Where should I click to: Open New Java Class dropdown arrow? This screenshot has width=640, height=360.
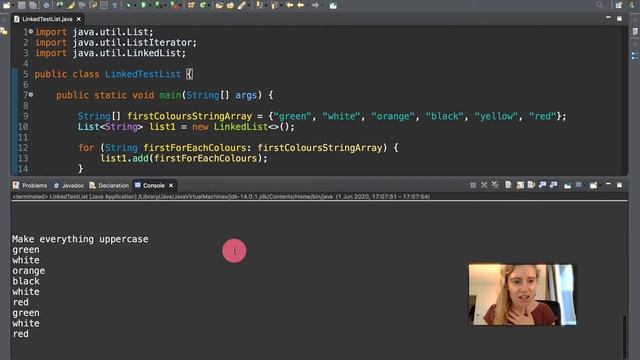click(x=209, y=5)
